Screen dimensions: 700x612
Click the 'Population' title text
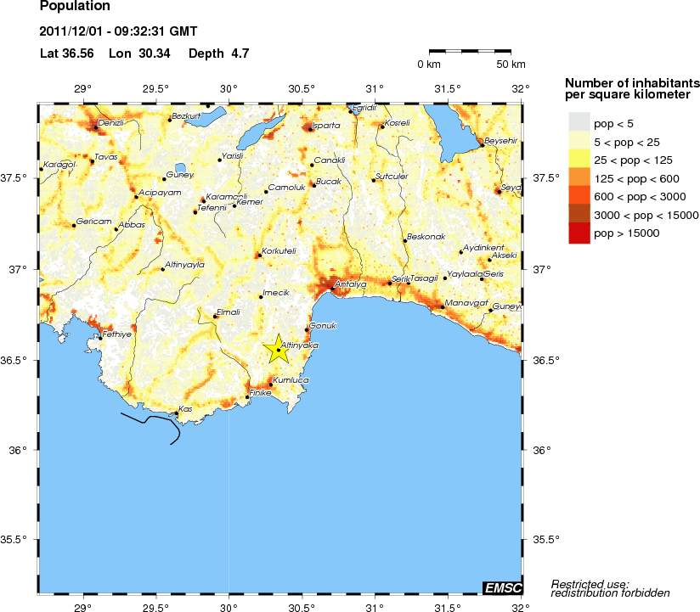point(75,7)
